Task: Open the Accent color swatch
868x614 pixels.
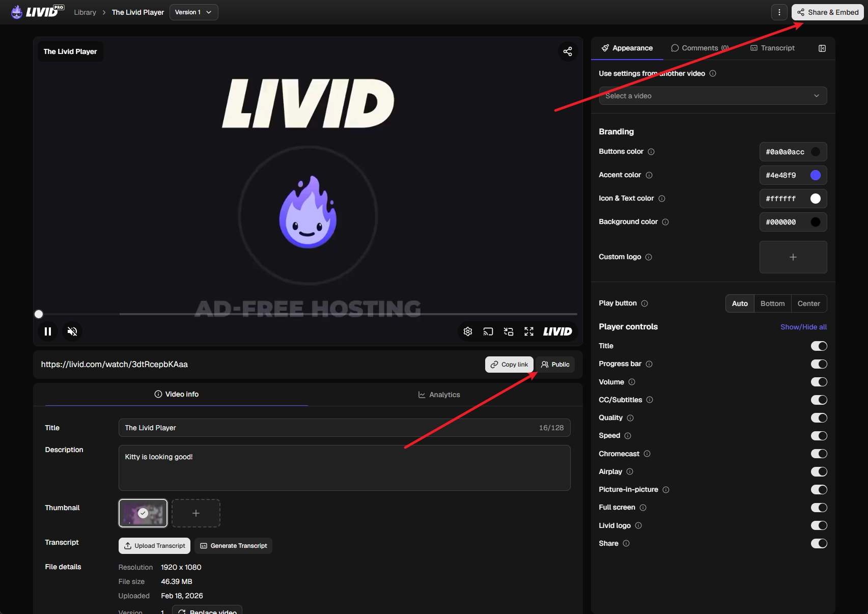Action: [x=816, y=175]
